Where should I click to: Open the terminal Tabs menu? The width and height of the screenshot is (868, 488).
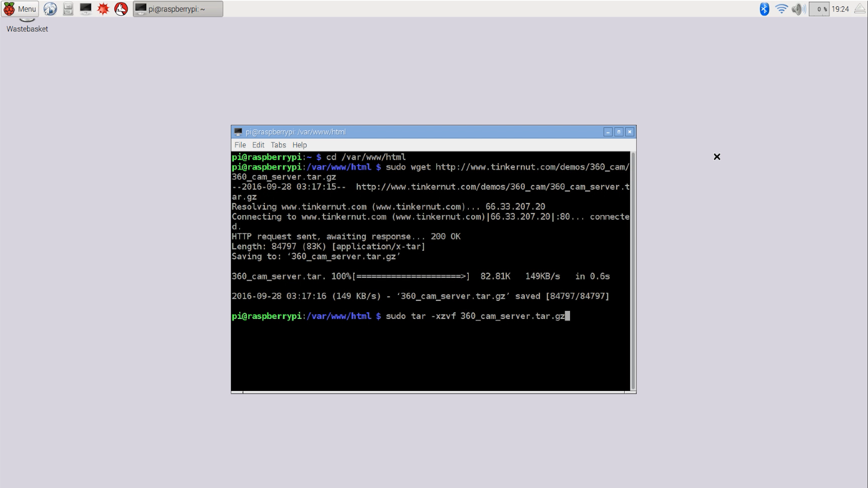[x=278, y=145]
